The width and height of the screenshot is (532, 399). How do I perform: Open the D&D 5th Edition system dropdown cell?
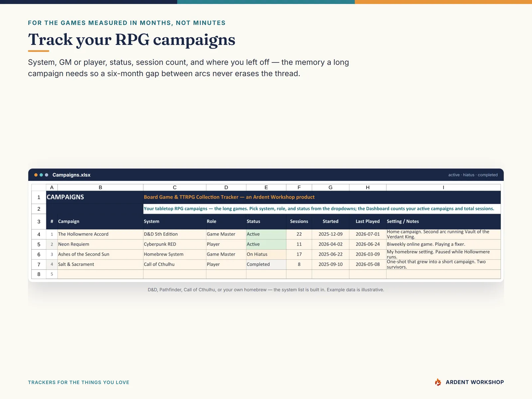175,234
